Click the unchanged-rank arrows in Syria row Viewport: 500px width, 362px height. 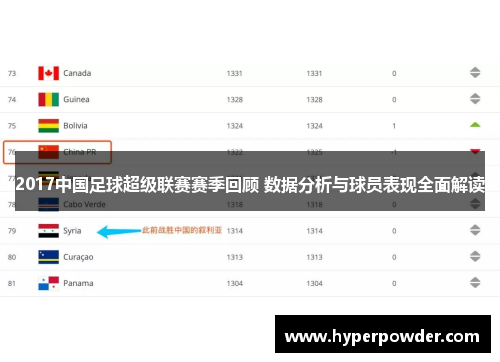475,230
